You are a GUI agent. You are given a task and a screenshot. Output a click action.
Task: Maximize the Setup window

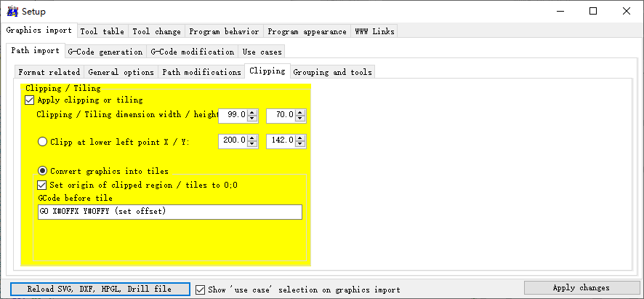click(593, 11)
